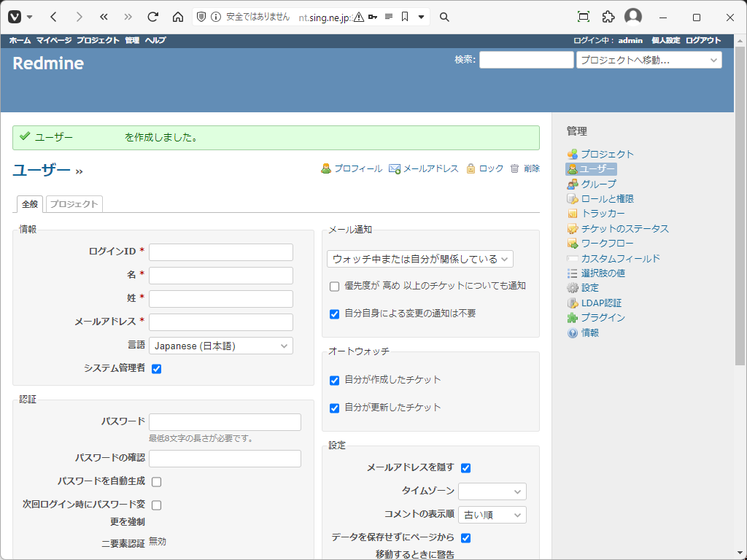Open Vivaldi browser menu icon
This screenshot has width=747, height=560.
pyautogui.click(x=15, y=17)
